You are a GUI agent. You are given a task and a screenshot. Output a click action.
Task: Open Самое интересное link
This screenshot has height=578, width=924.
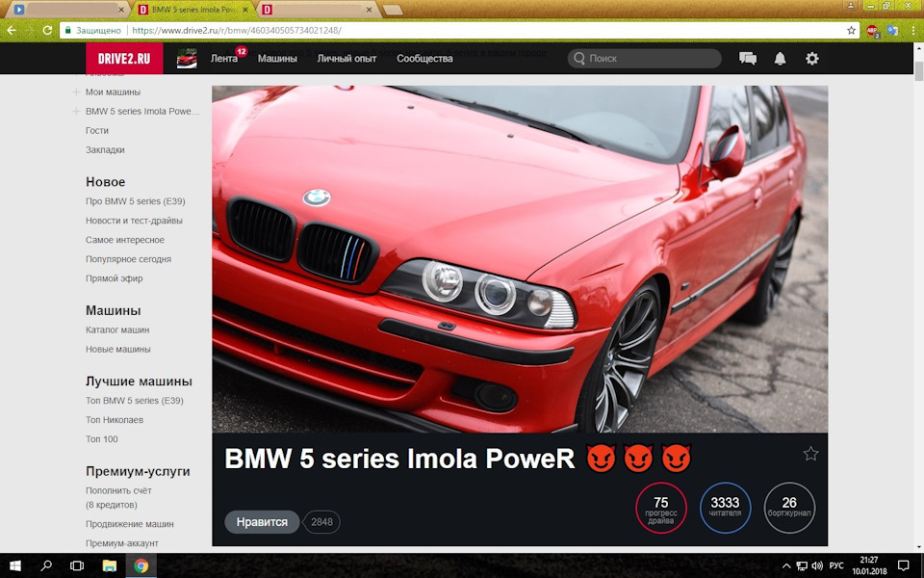(125, 240)
